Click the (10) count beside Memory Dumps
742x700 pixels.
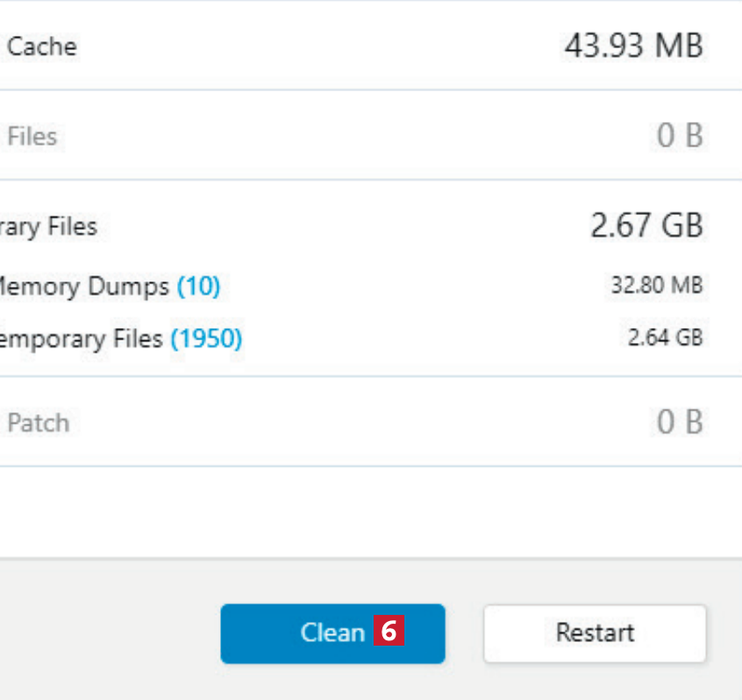point(198,287)
